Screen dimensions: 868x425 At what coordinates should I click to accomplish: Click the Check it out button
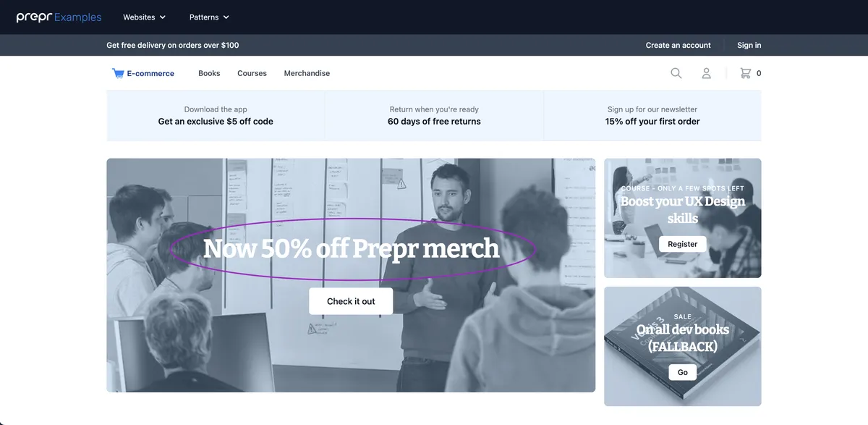coord(351,301)
